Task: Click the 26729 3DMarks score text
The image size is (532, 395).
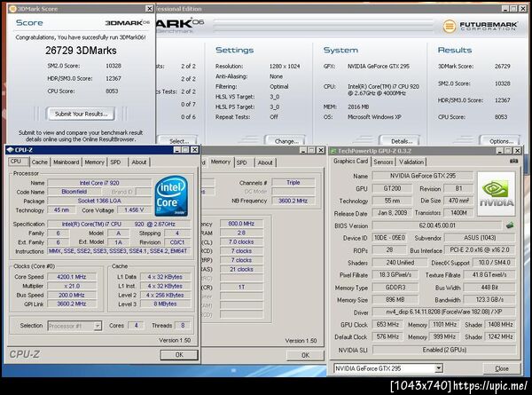Action: (81, 51)
